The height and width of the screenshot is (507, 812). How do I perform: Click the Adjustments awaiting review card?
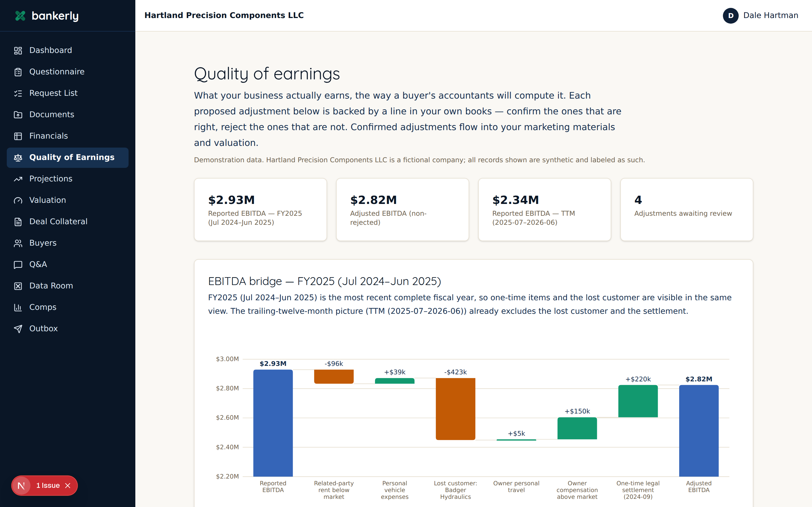pyautogui.click(x=687, y=210)
